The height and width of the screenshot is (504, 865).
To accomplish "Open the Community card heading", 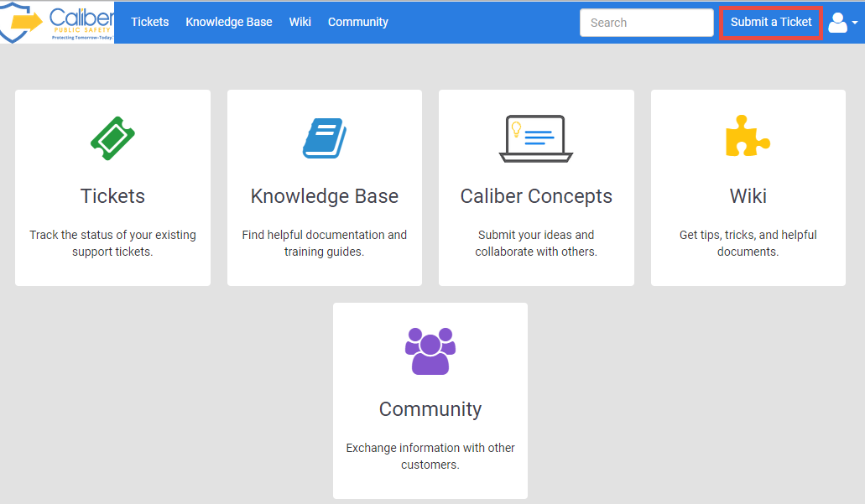I will click(430, 409).
